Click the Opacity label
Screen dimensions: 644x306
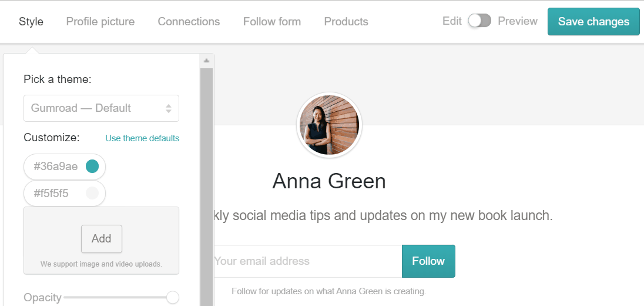[x=42, y=297]
